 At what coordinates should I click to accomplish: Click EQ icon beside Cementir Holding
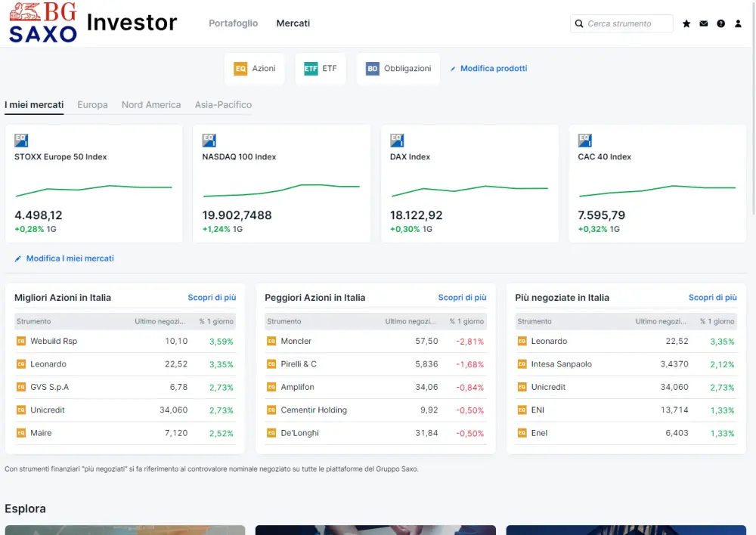point(271,410)
